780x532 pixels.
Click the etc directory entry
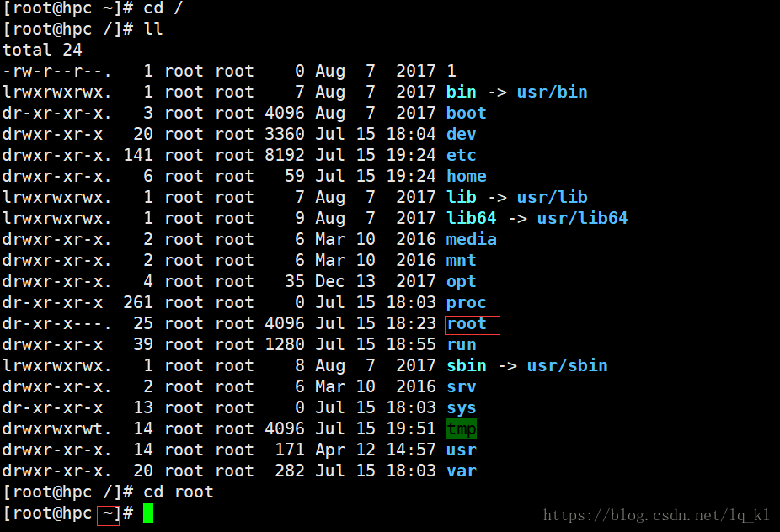461,156
